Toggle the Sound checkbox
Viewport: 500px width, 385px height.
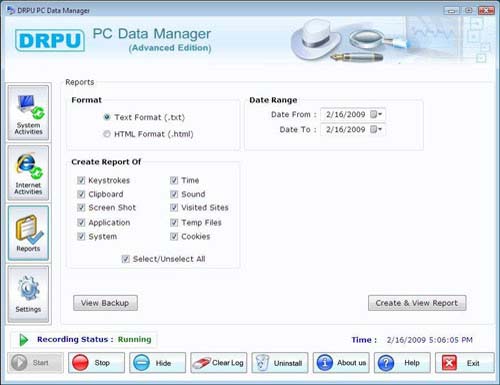click(174, 194)
